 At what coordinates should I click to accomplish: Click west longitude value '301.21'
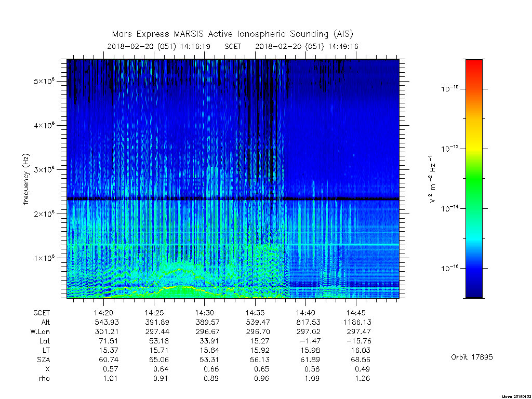click(107, 331)
